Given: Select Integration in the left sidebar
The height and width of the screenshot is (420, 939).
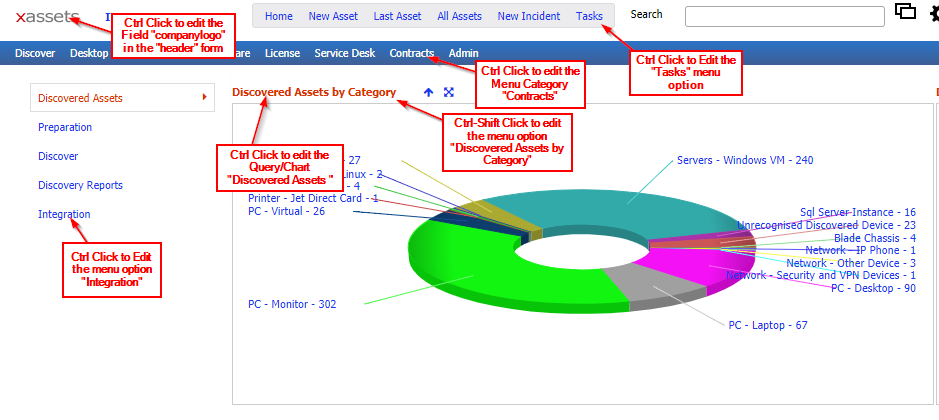Looking at the screenshot, I should 64,214.
